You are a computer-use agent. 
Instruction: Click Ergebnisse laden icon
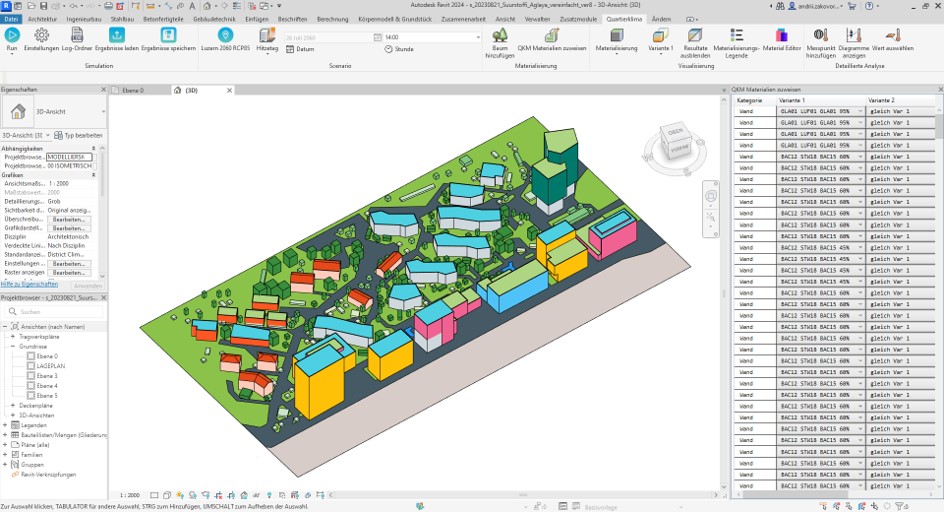point(116,36)
